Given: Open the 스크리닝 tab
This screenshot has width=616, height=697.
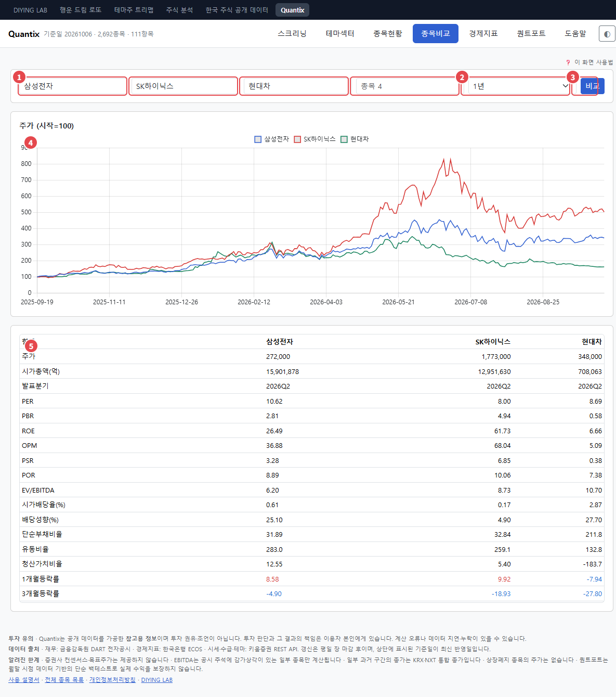Looking at the screenshot, I should [292, 34].
